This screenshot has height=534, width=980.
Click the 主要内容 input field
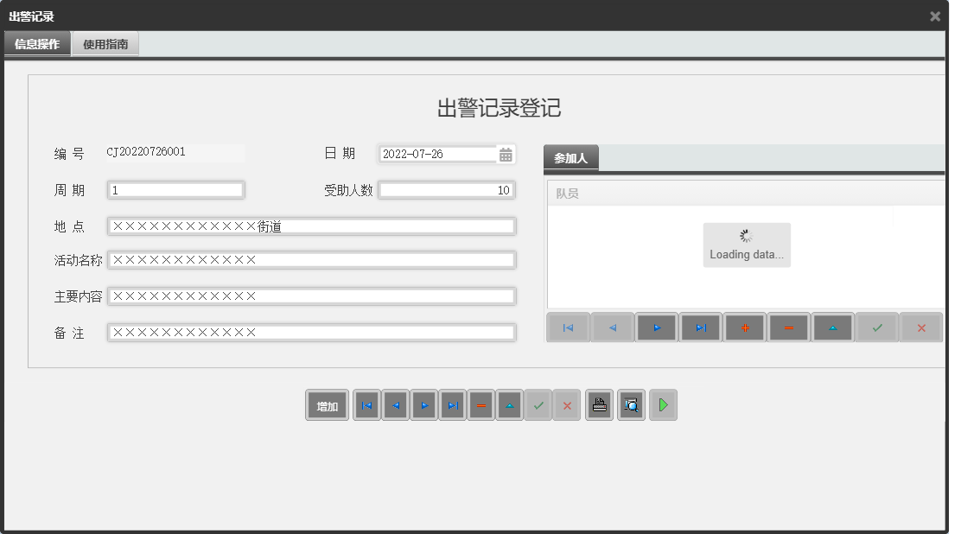coord(311,296)
